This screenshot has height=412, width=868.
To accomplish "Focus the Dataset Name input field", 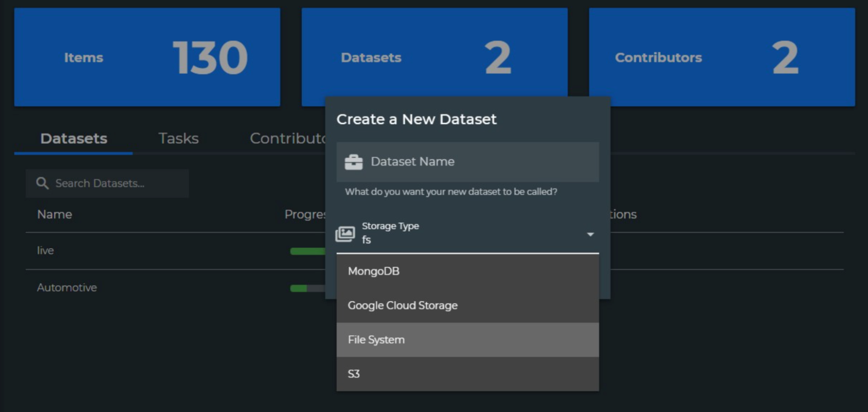I will (468, 162).
